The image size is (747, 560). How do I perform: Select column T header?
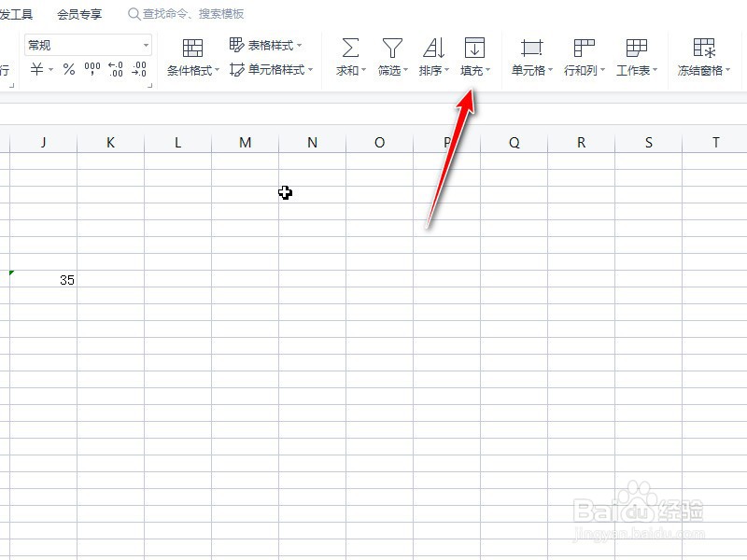[x=714, y=143]
